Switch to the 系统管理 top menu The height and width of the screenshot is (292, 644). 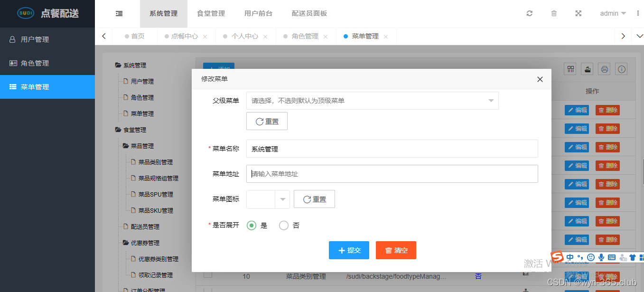point(164,14)
